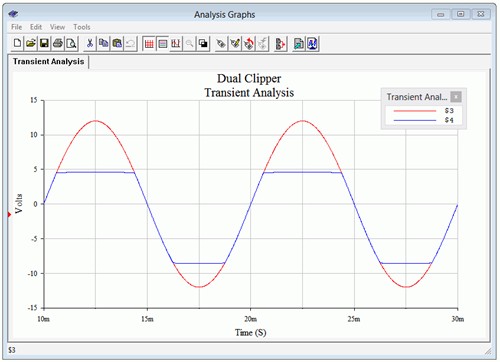The width and height of the screenshot is (500, 362).
Task: Click the New document toolbar icon
Action: click(x=17, y=43)
